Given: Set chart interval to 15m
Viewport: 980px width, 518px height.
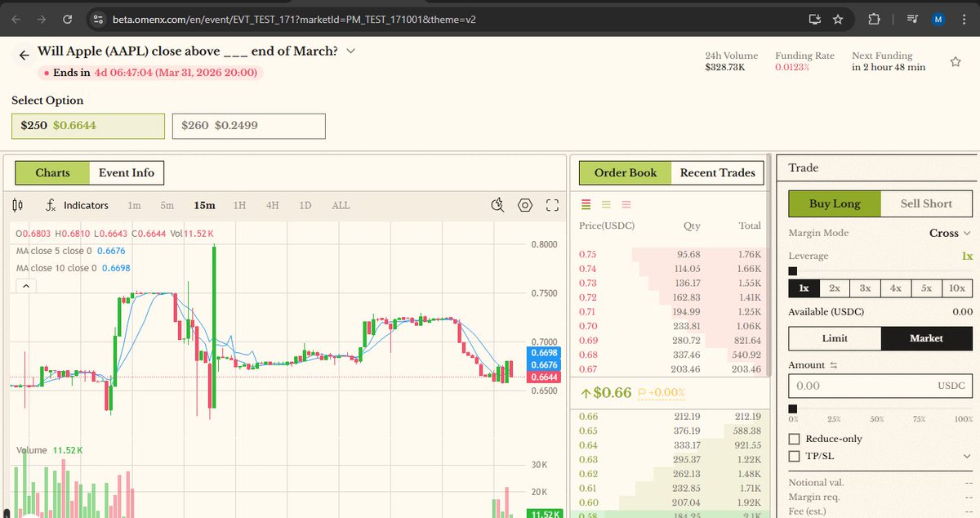Looking at the screenshot, I should (204, 205).
